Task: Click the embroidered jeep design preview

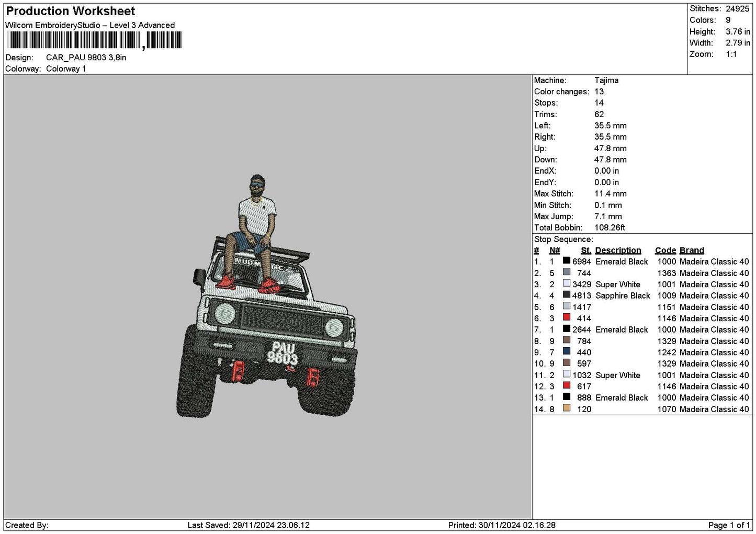Action: 267,297
